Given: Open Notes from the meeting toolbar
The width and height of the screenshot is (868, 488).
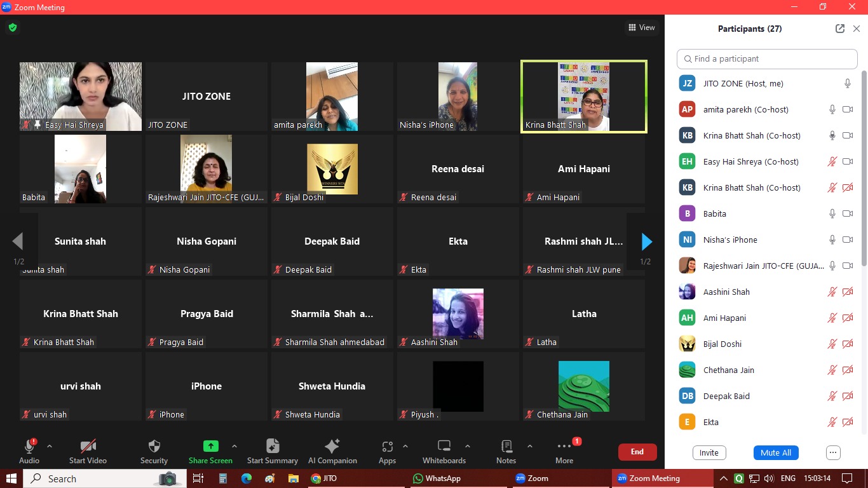Looking at the screenshot, I should (506, 447).
